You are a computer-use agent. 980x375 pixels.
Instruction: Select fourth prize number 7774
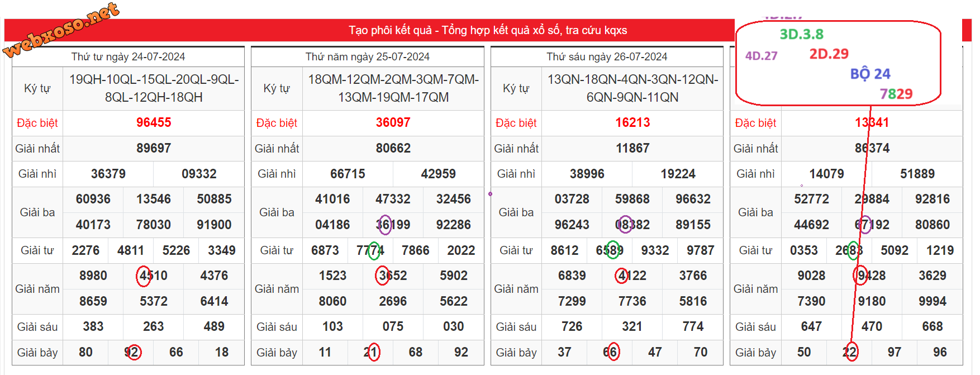370,250
